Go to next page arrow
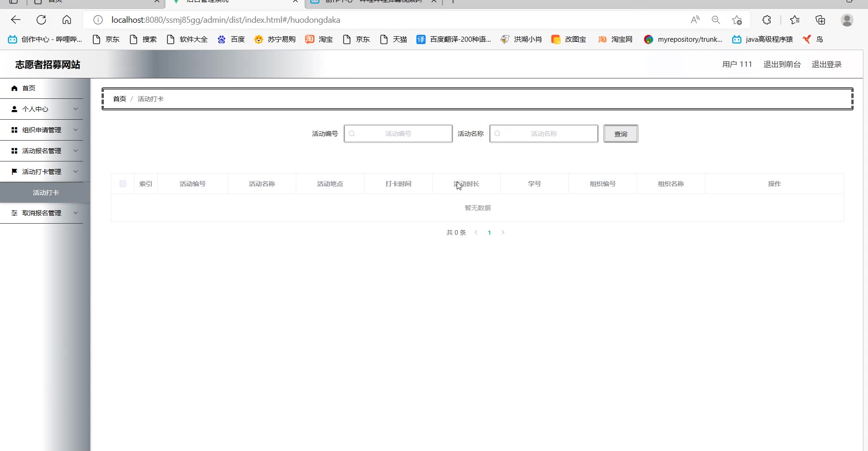Viewport: 868px width, 451px height. pyautogui.click(x=503, y=232)
